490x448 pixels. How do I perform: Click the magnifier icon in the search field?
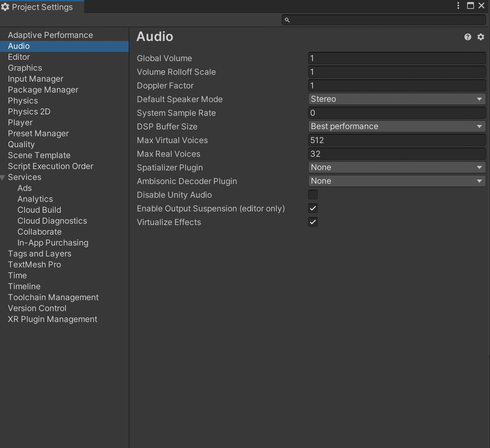(287, 20)
